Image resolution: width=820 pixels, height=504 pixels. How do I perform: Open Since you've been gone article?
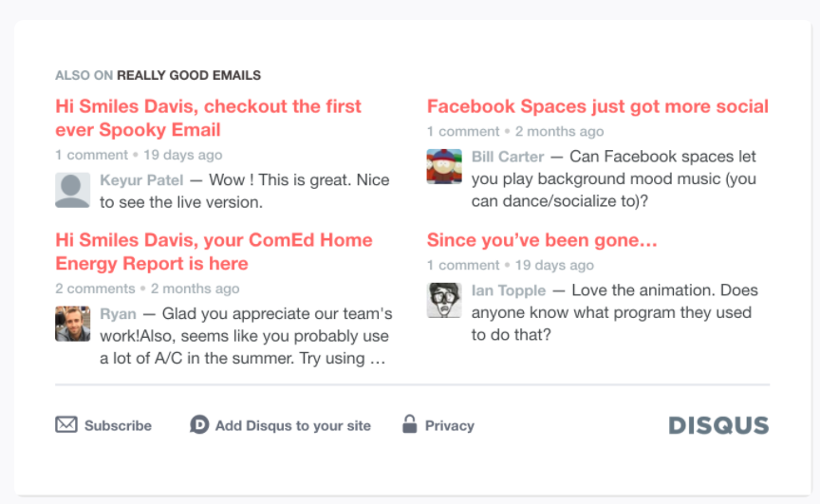(x=542, y=240)
